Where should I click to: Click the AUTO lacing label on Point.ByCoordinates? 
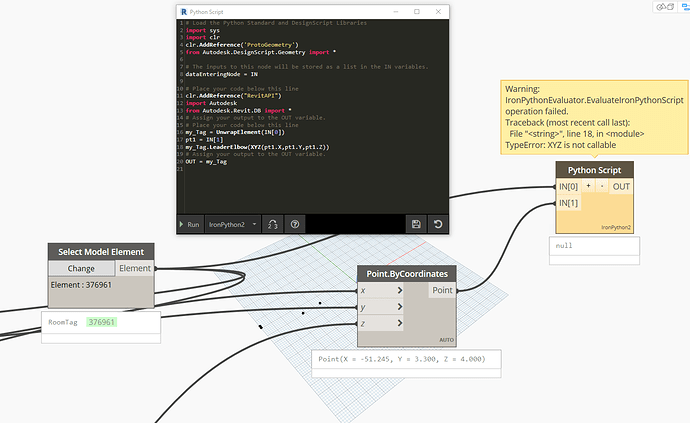[446, 340]
